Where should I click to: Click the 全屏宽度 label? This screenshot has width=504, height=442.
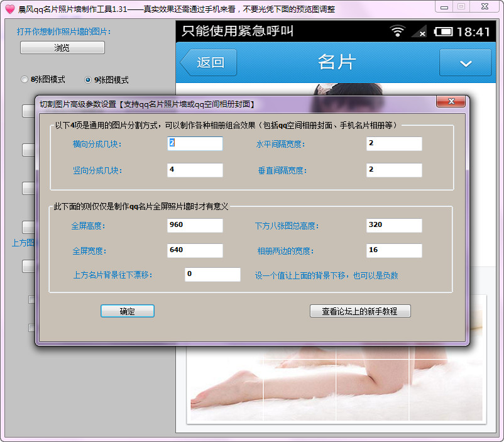pyautogui.click(x=89, y=251)
